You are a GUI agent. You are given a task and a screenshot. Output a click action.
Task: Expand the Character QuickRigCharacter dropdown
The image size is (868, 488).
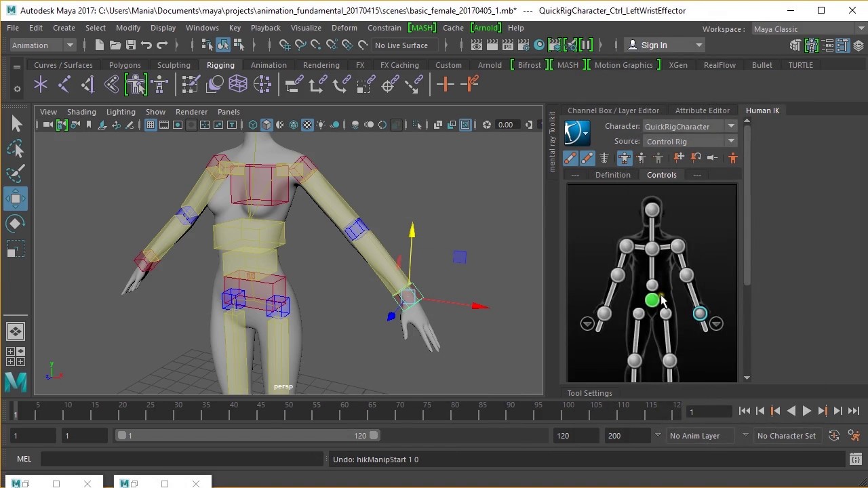(731, 126)
